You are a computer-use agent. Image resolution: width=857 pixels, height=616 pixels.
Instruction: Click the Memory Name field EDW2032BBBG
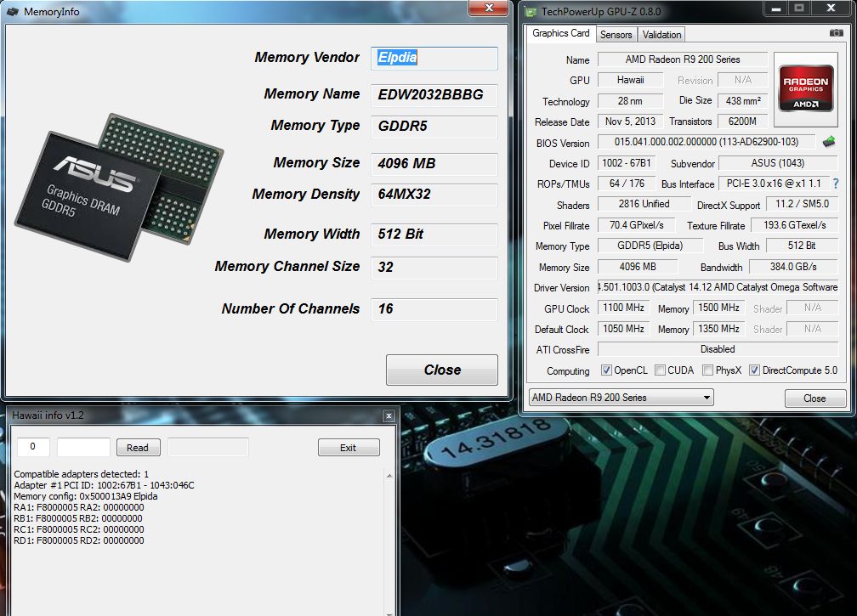click(434, 94)
